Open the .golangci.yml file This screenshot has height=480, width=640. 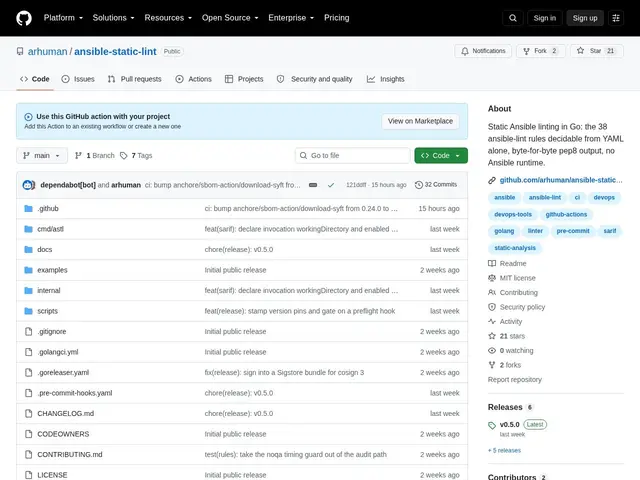click(x=58, y=352)
